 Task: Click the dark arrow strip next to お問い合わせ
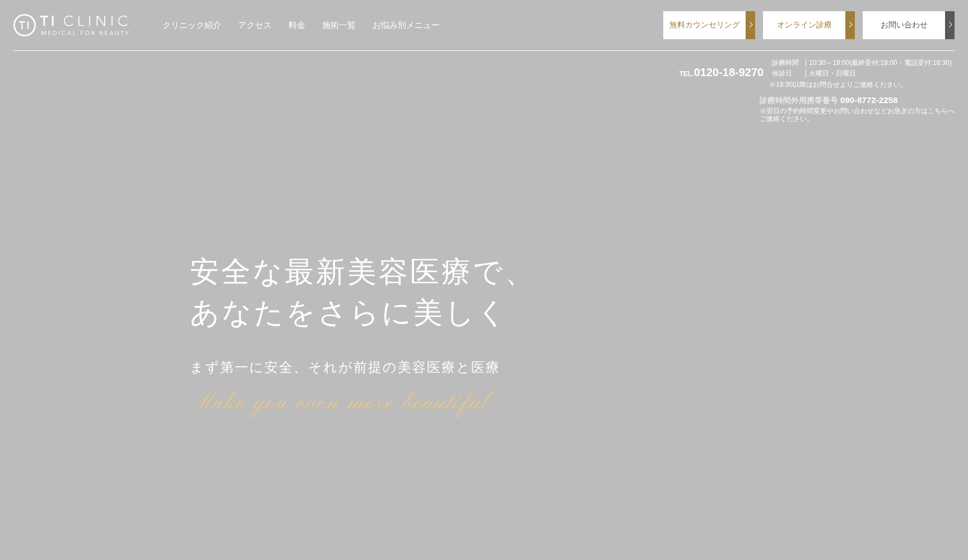coord(951,25)
